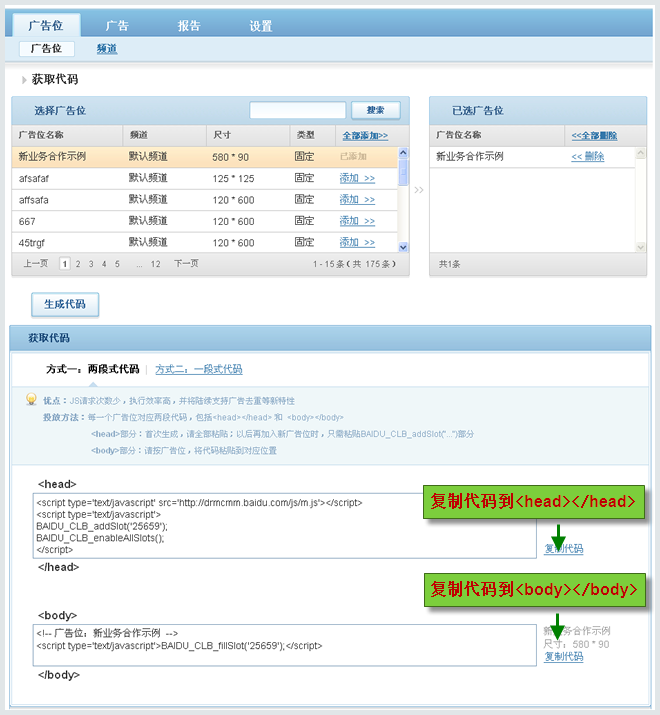Viewport: 660px width, 715px height.
Task: Add the 667 ad slot
Action: [x=357, y=221]
